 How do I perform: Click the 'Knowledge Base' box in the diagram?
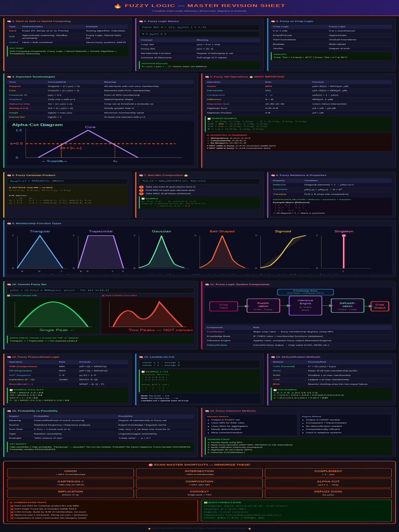(305, 292)
